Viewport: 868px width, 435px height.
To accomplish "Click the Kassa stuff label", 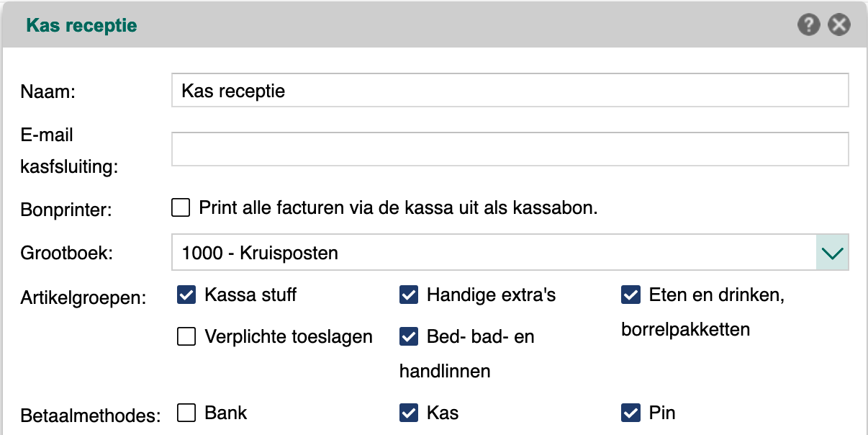I will click(250, 295).
